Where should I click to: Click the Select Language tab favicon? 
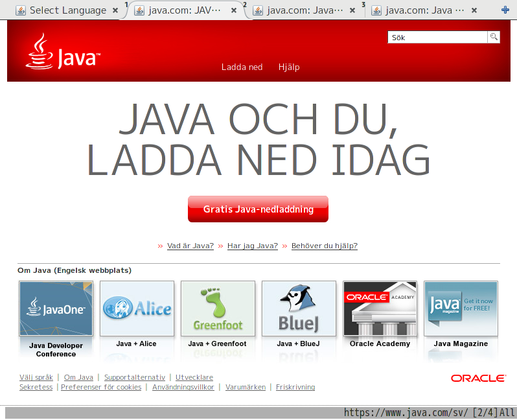(x=21, y=10)
